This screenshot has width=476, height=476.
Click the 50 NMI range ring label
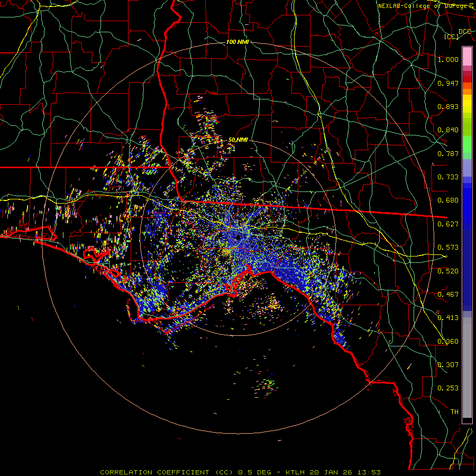click(x=239, y=140)
